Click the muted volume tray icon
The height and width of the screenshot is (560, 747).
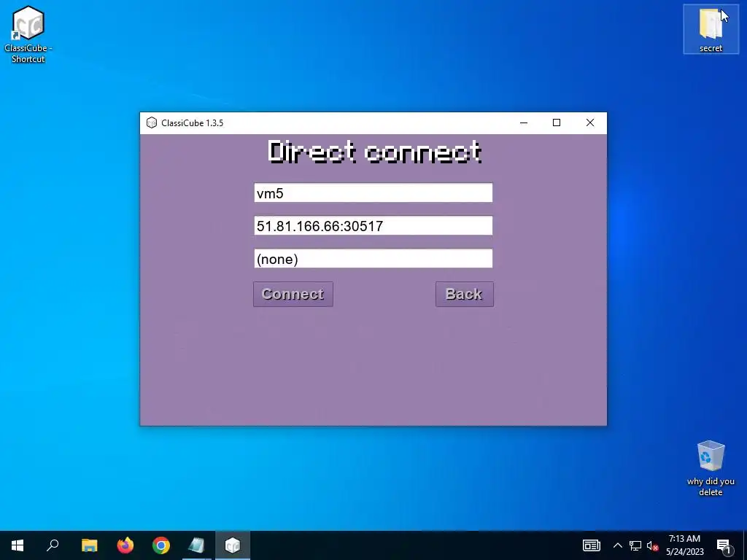pos(652,545)
